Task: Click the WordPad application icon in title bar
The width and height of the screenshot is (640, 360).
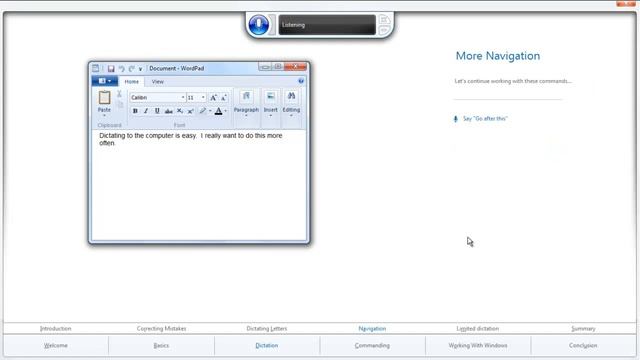Action: click(96, 68)
